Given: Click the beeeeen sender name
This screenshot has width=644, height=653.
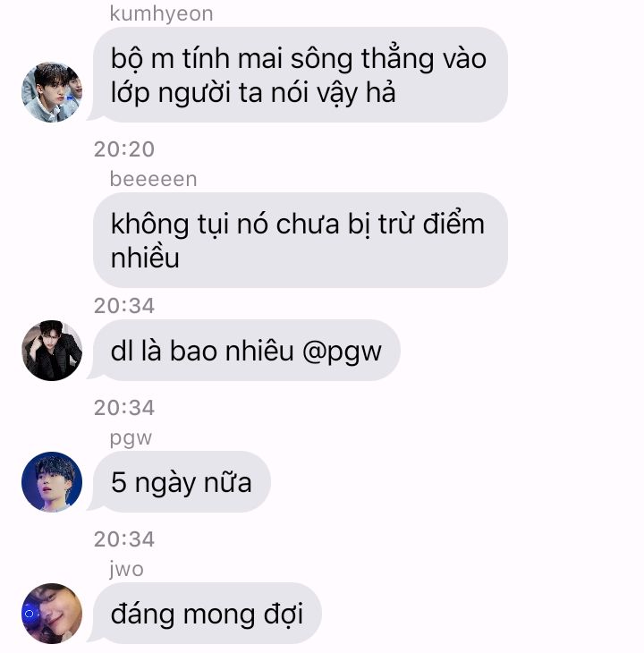Looking at the screenshot, I should point(153,179).
